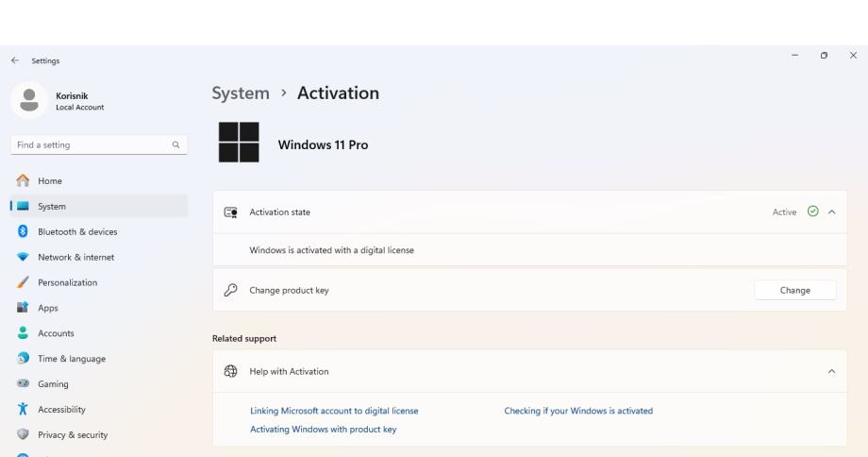
Task: Click the Korisnik user avatar icon
Action: pos(28,100)
